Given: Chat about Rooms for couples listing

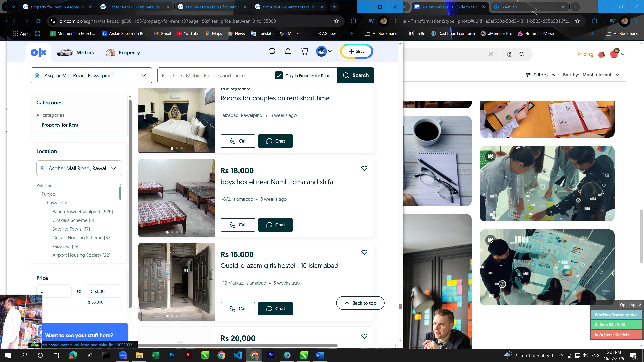Looking at the screenshot, I should coord(275,141).
